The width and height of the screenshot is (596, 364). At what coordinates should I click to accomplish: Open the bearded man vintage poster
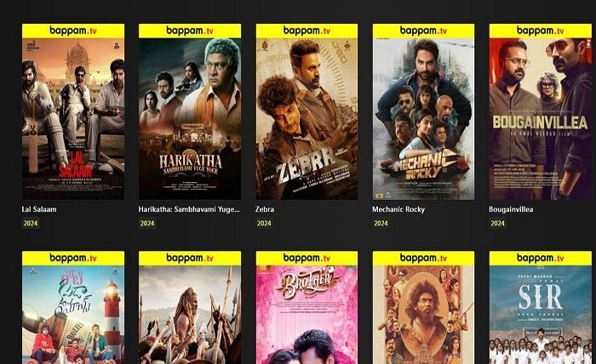(x=423, y=308)
